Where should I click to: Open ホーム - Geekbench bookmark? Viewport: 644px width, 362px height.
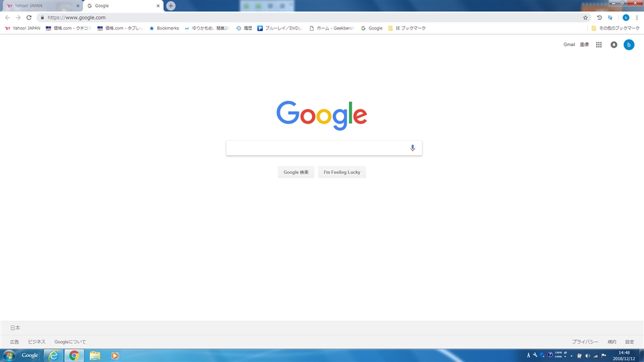(331, 28)
